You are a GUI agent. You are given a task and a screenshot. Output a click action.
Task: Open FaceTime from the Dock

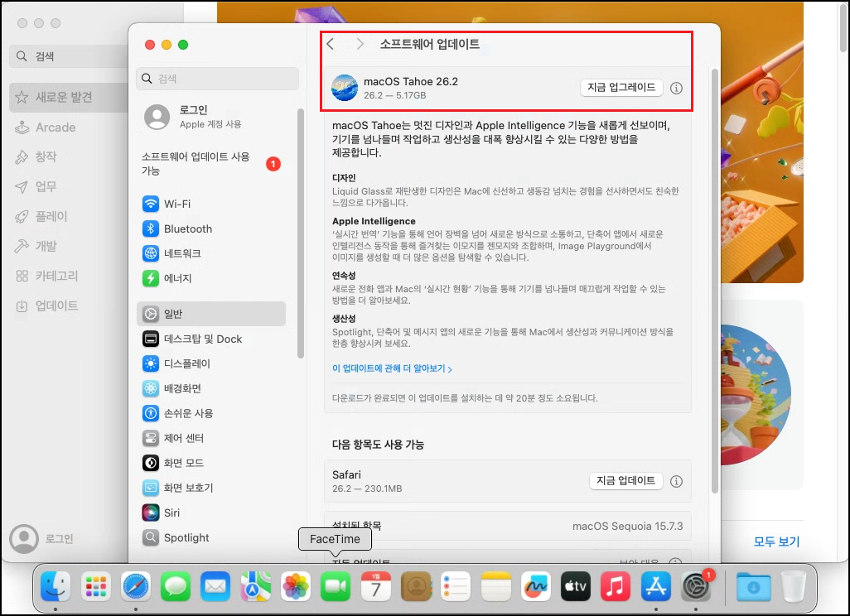click(x=336, y=586)
